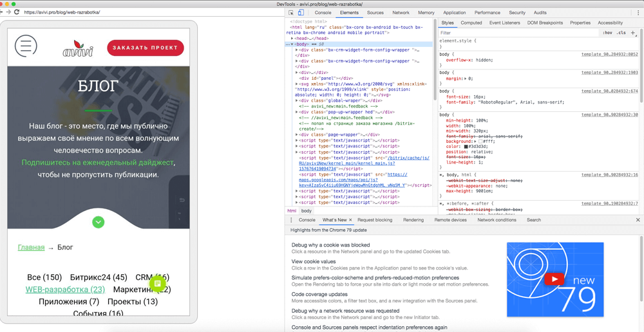The width and height of the screenshot is (644, 332).
Task: Click the styles Filter input field
Action: [518, 33]
